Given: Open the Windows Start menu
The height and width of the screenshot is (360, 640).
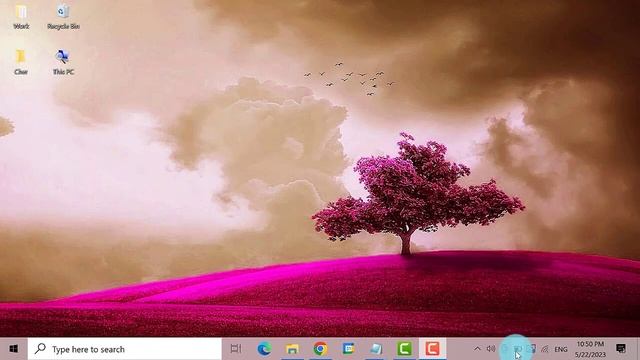Looking at the screenshot, I should [13, 349].
